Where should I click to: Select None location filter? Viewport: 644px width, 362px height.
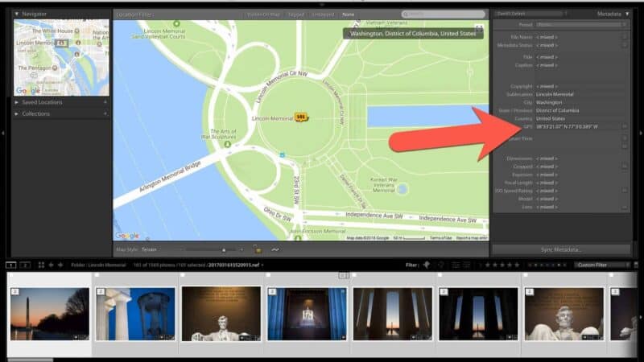pos(348,14)
